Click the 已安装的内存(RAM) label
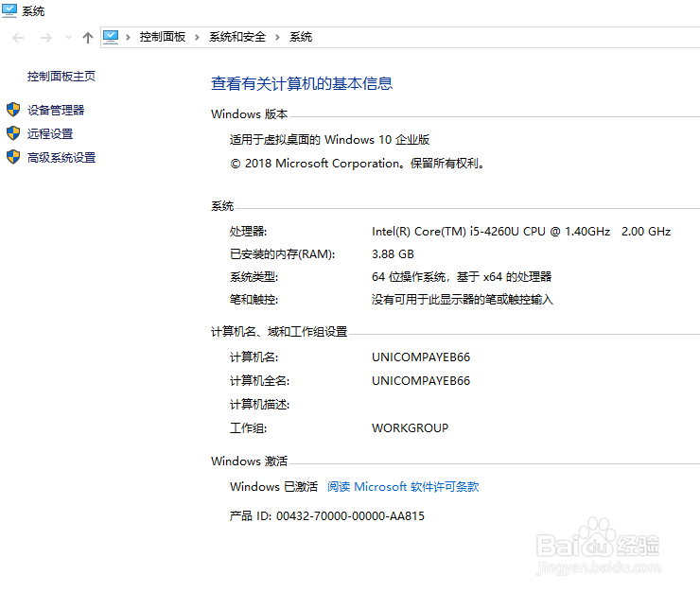Viewport: 700px width, 592px height. pos(282,254)
